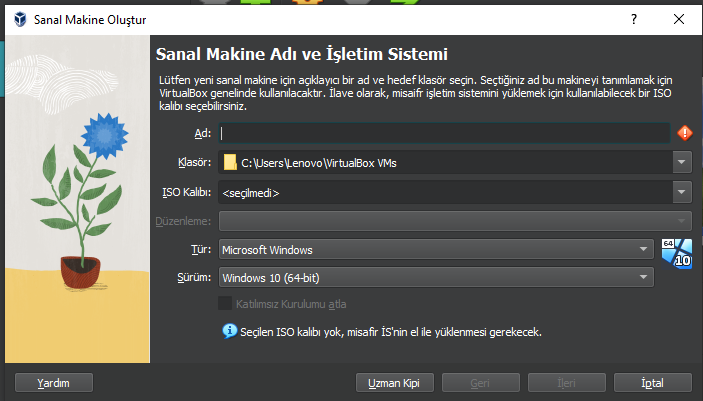703x401 pixels.
Task: Click the red warning icon beside Ad field
Action: click(x=684, y=133)
